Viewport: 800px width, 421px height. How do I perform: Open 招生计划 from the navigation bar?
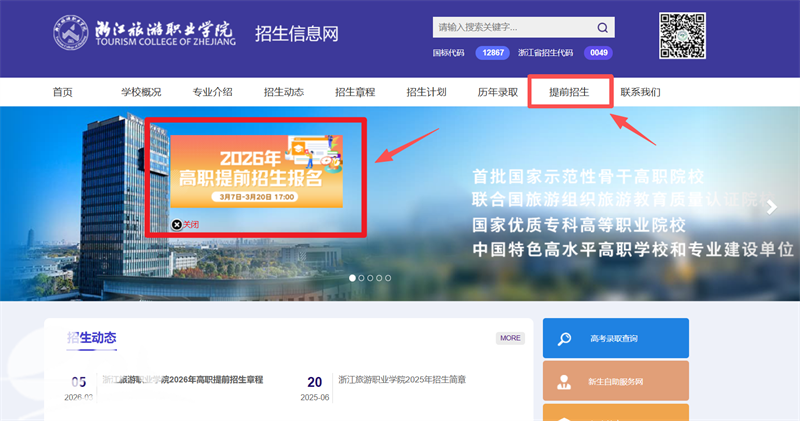[426, 92]
